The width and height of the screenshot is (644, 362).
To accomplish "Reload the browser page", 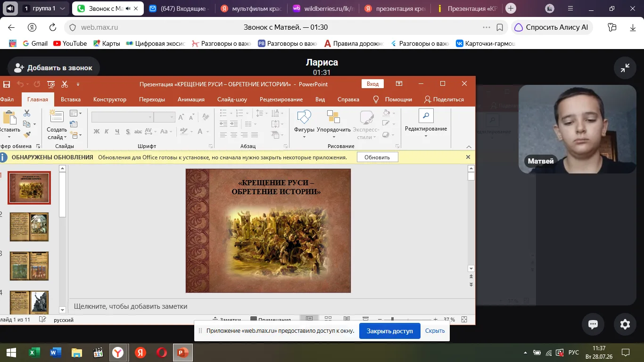I will pos(53,27).
